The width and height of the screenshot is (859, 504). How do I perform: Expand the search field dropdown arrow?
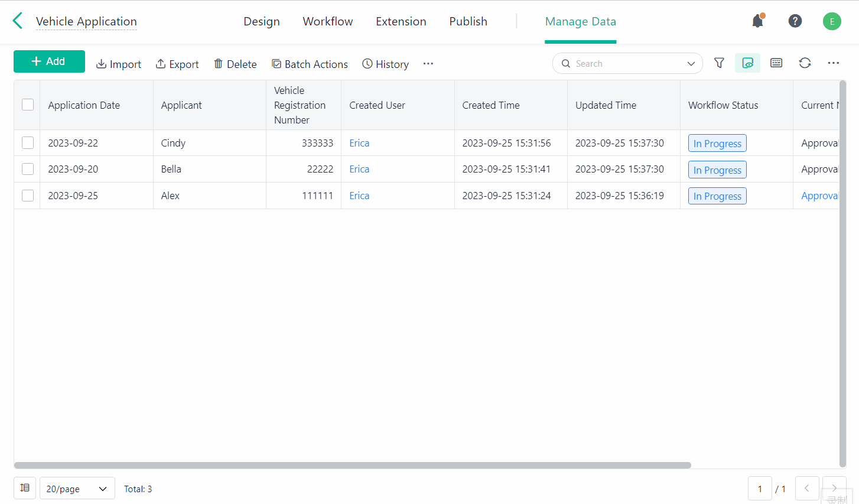(x=691, y=64)
